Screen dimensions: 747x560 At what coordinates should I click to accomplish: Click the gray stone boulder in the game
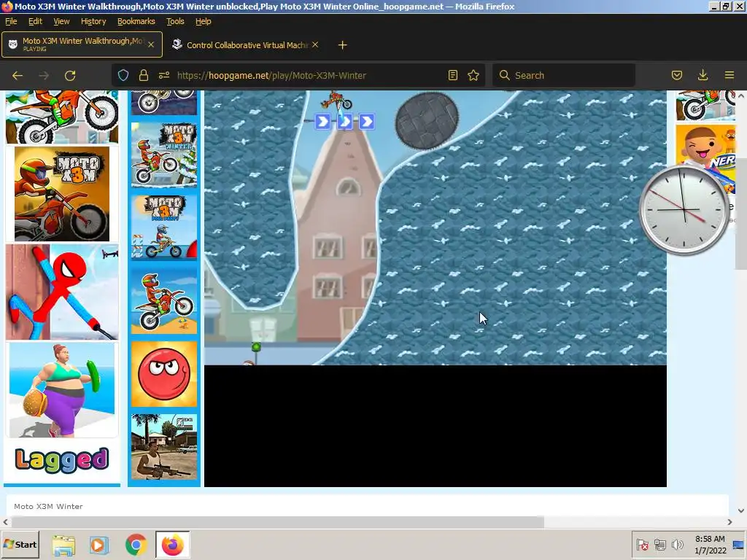pyautogui.click(x=427, y=120)
